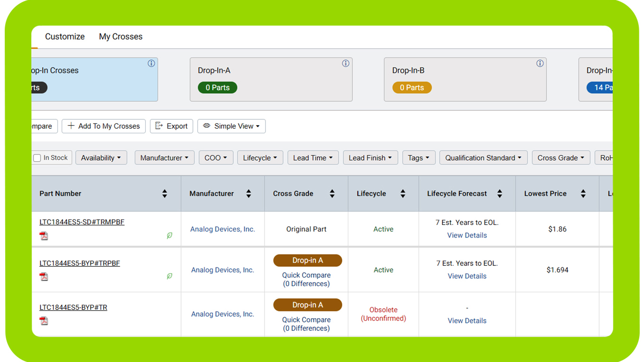Click View Details for LTC1844ES5-BYP#TR
Screen dimensions: 644x362
click(467, 321)
